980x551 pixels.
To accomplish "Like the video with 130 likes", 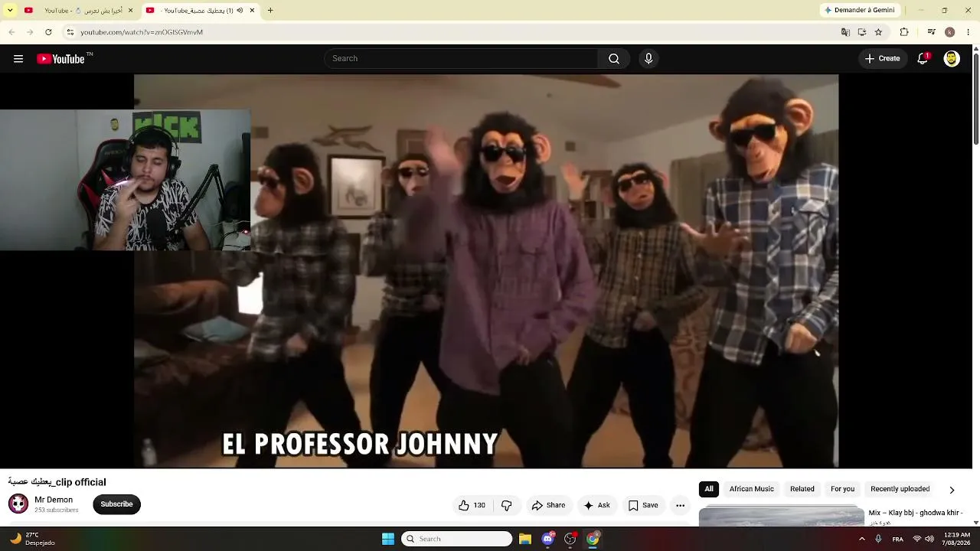I will pyautogui.click(x=472, y=505).
